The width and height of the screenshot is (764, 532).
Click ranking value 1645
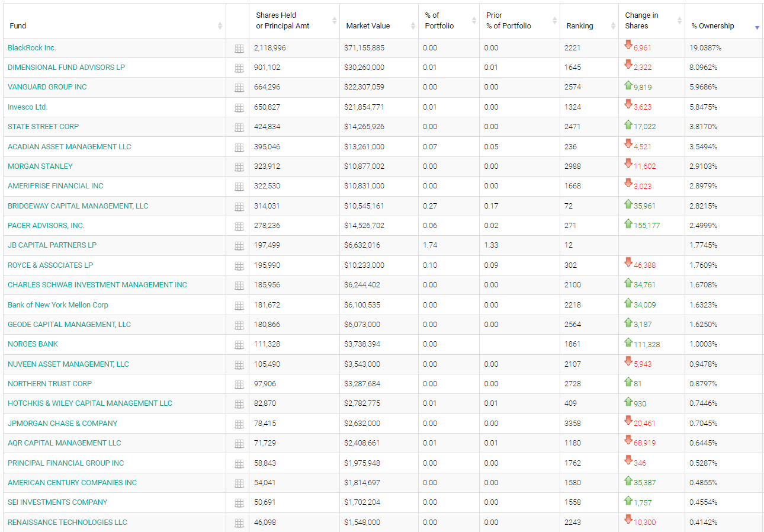[x=573, y=67]
